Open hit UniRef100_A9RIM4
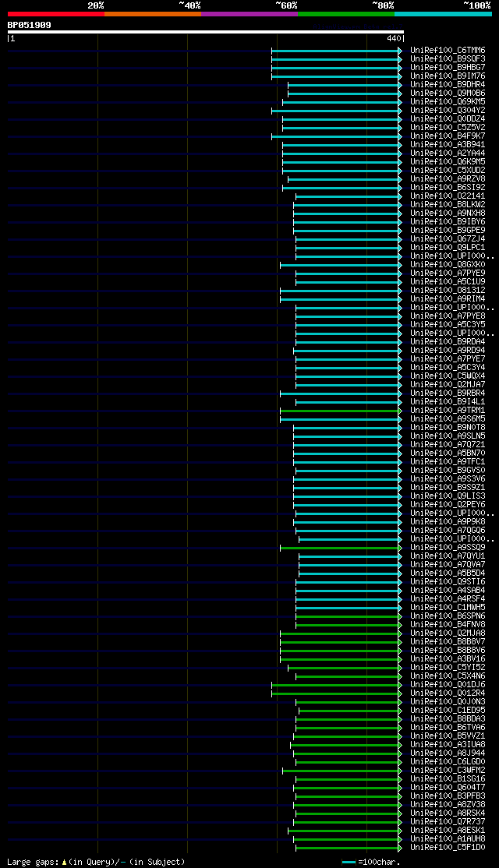499x868 pixels. click(448, 299)
